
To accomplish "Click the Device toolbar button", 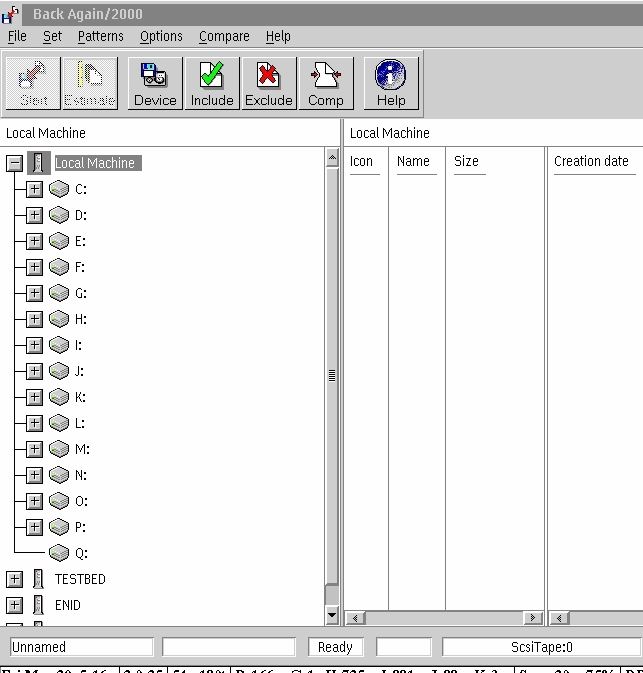I will point(155,83).
